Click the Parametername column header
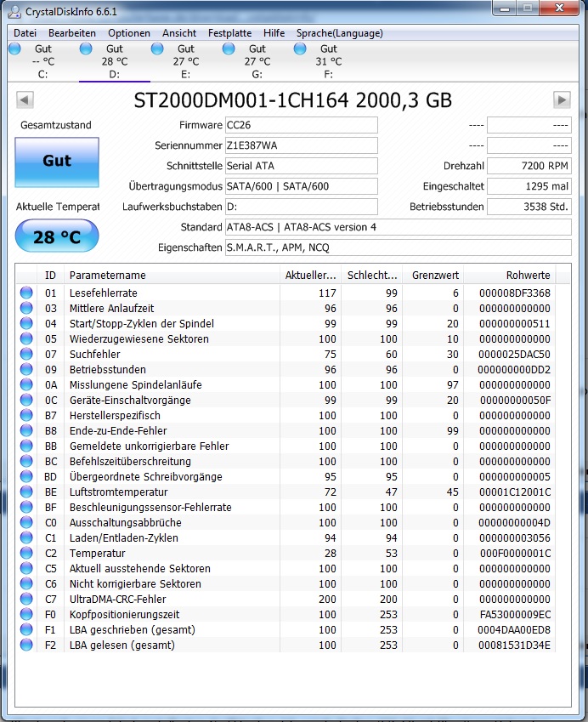Viewport: 588px width, 722px height. [172, 276]
